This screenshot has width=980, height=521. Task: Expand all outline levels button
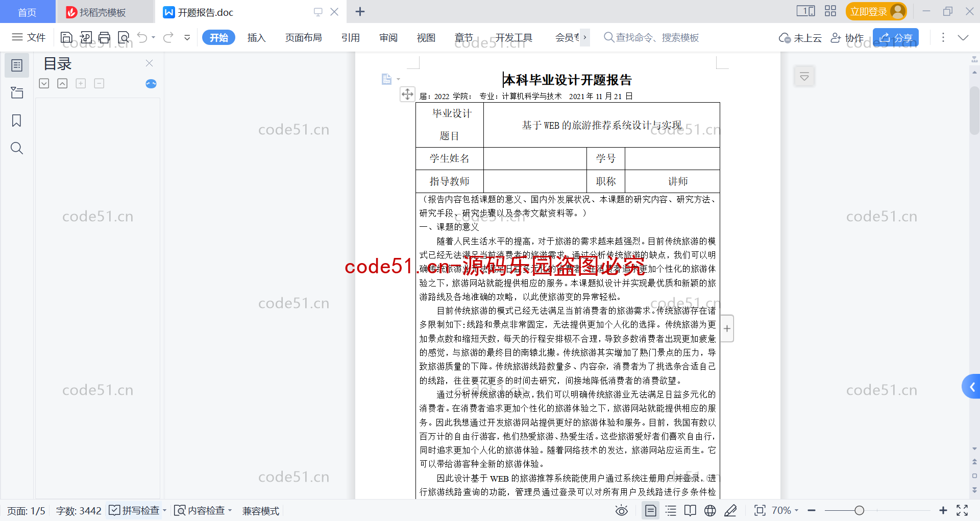click(44, 83)
